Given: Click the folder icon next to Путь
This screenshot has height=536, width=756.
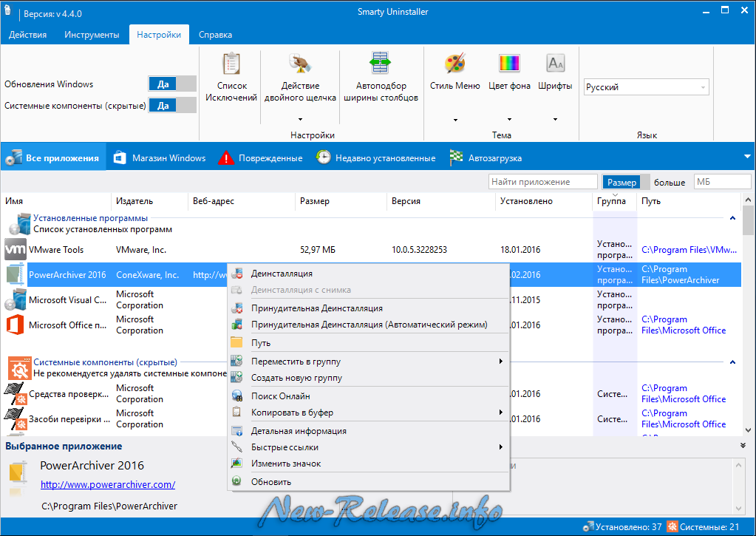Looking at the screenshot, I should pos(236,342).
